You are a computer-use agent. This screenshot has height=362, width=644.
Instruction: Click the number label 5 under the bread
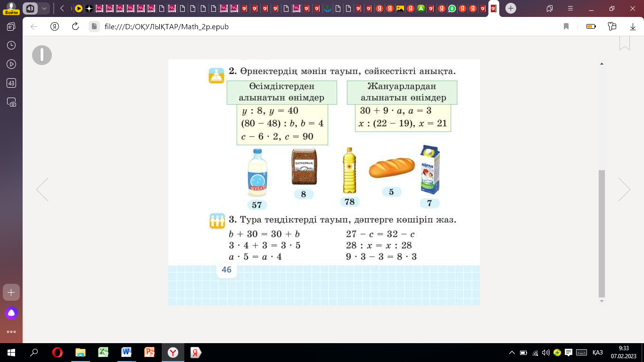(x=391, y=192)
